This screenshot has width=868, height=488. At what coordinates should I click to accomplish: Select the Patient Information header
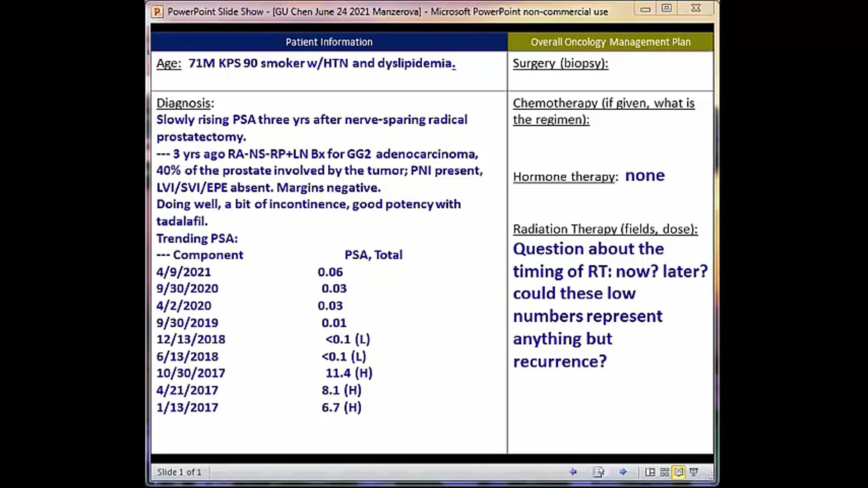tap(329, 42)
